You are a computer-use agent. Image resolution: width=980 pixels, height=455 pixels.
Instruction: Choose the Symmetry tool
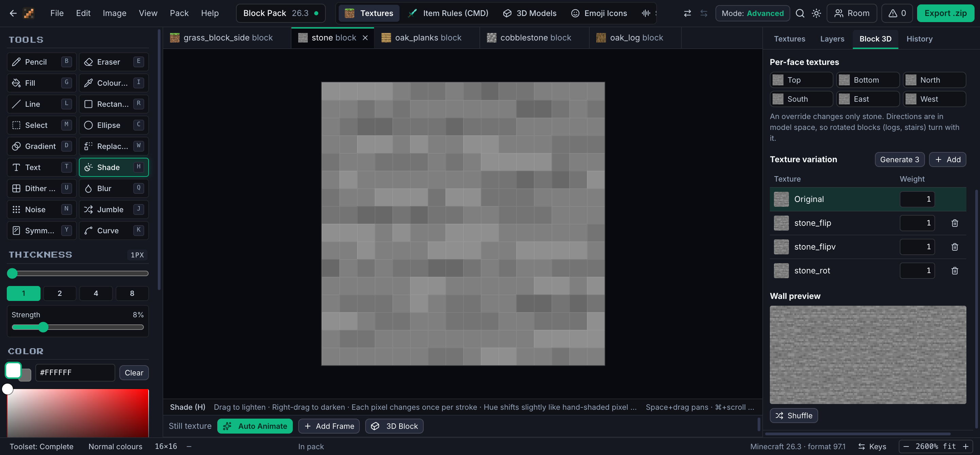[41, 231]
